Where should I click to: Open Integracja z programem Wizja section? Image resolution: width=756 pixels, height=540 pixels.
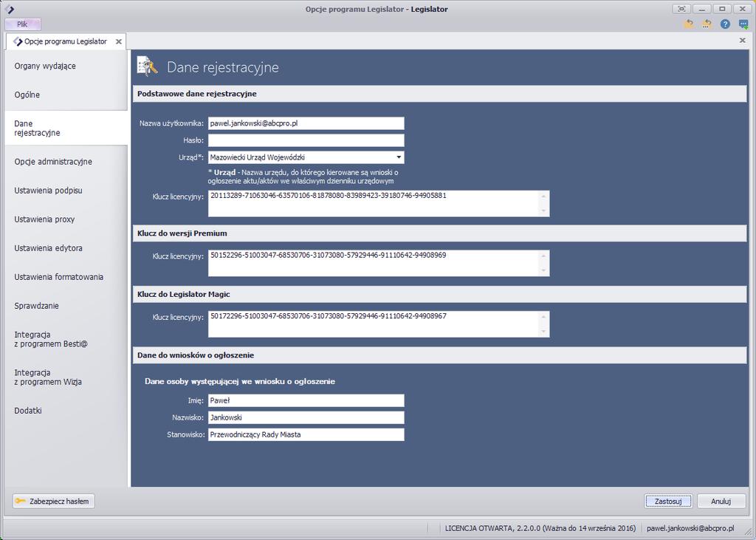click(x=66, y=377)
